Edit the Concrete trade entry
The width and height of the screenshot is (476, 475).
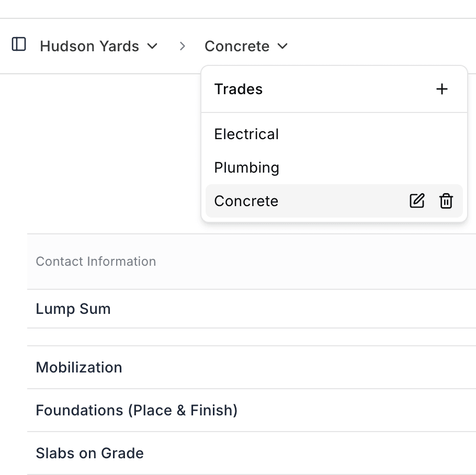[417, 201]
